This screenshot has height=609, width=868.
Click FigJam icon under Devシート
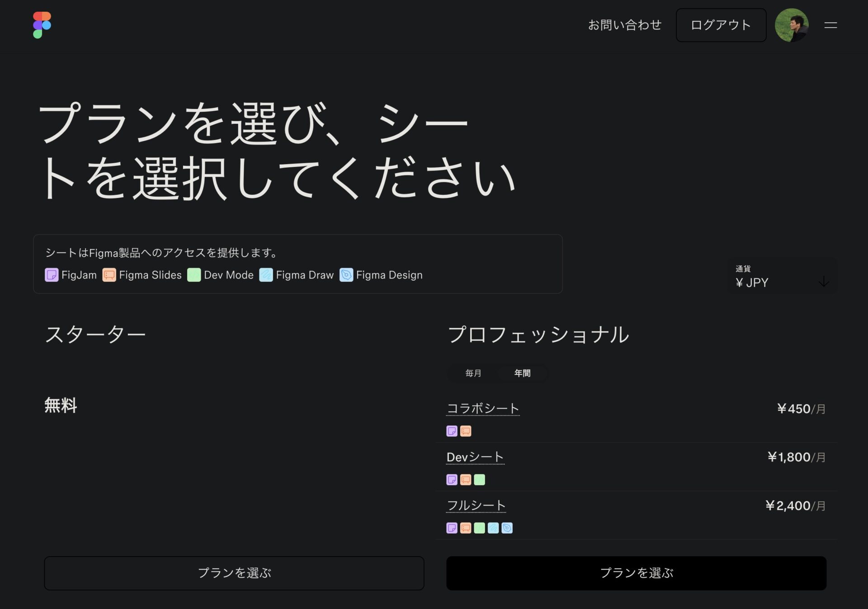coord(452,479)
